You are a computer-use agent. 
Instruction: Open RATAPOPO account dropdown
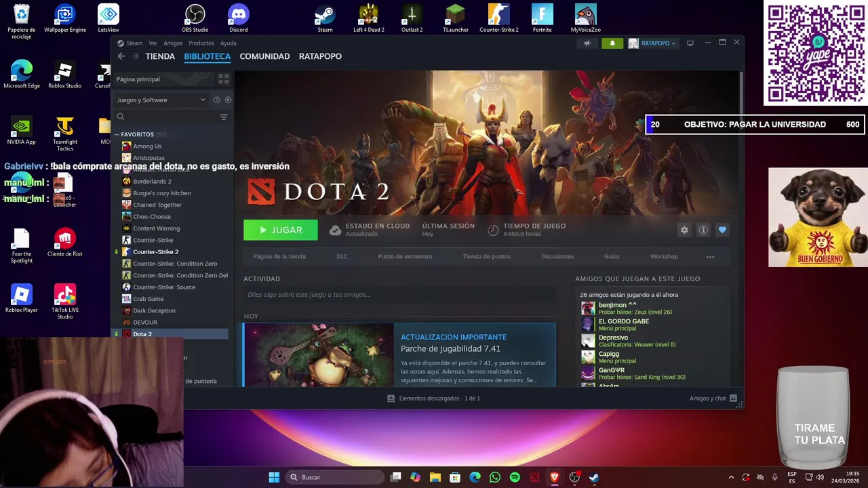pos(652,43)
